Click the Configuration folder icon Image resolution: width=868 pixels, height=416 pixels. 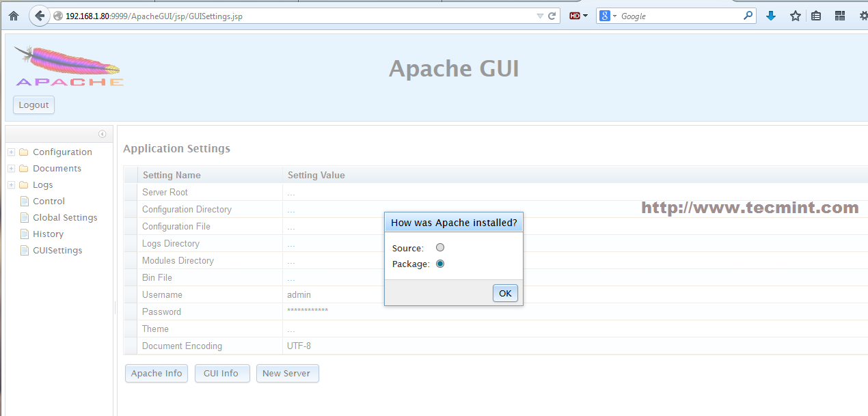24,152
